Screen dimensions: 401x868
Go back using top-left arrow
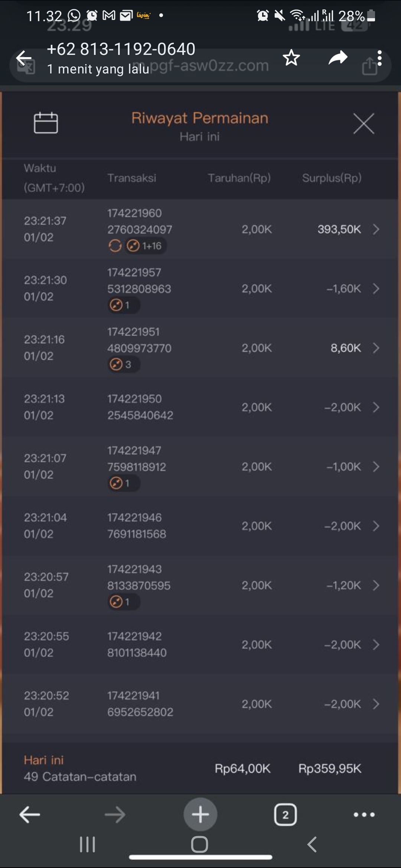pyautogui.click(x=24, y=58)
